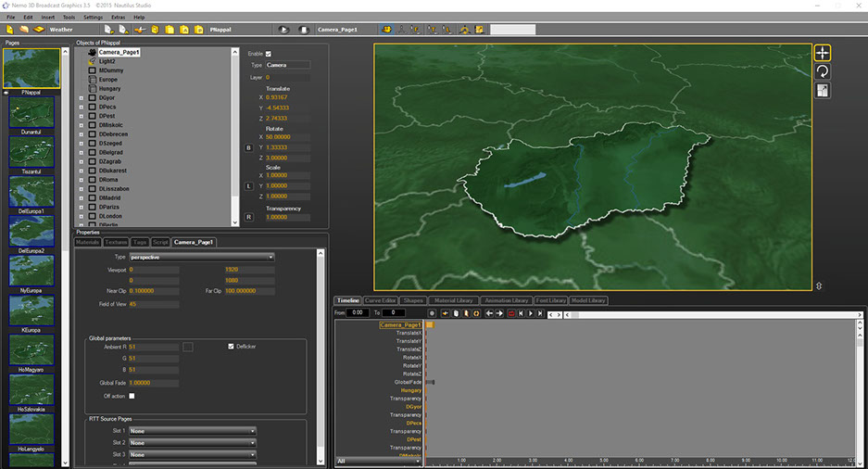Click the right arrow icon in the timeline toolbar
The image size is (868, 469).
[499, 313]
